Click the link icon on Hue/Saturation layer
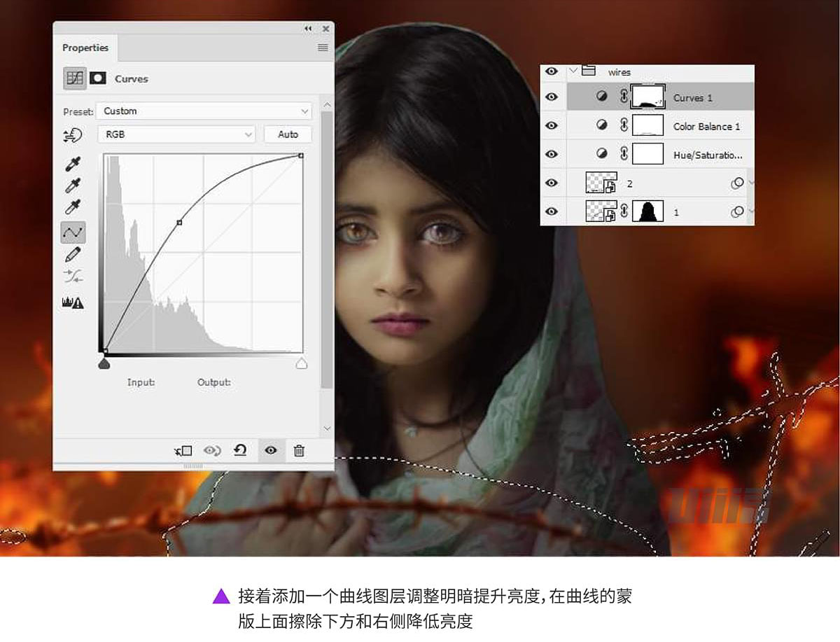This screenshot has height=642, width=840. tap(623, 154)
